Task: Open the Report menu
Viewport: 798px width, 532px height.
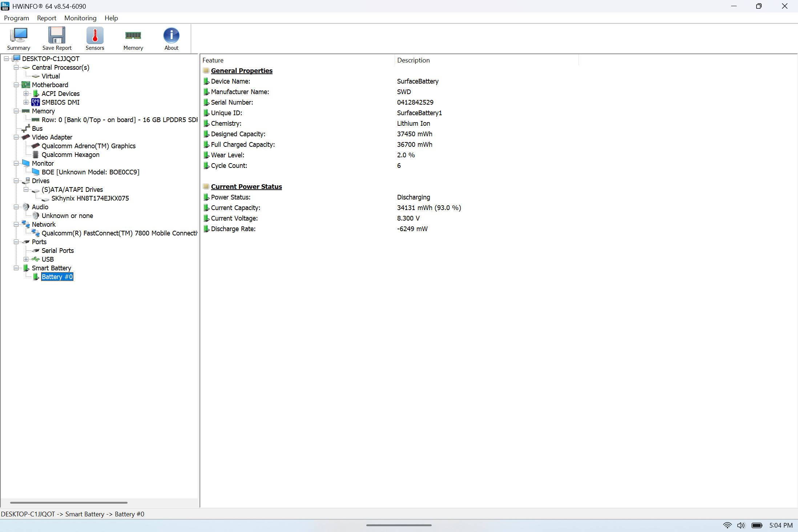Action: pos(47,18)
